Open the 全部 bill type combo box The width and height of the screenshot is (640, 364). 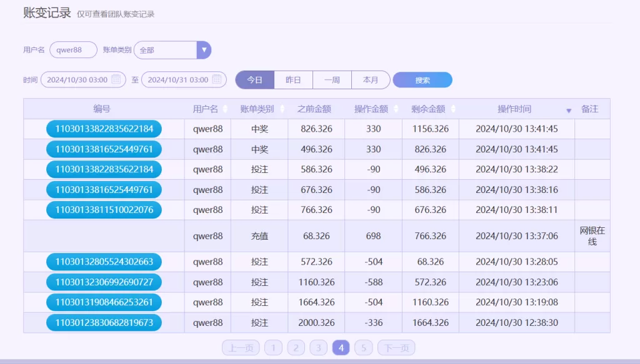[x=172, y=50]
